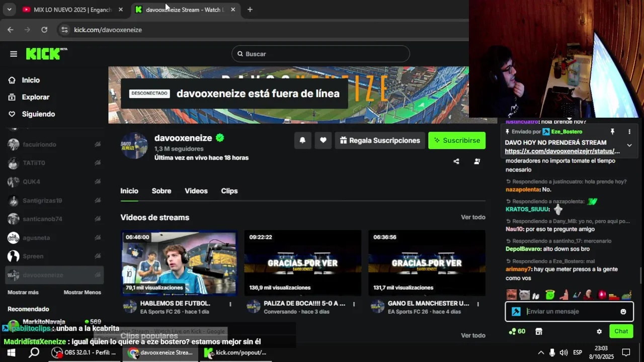
Task: Open the chat shop icon
Action: pos(539,331)
